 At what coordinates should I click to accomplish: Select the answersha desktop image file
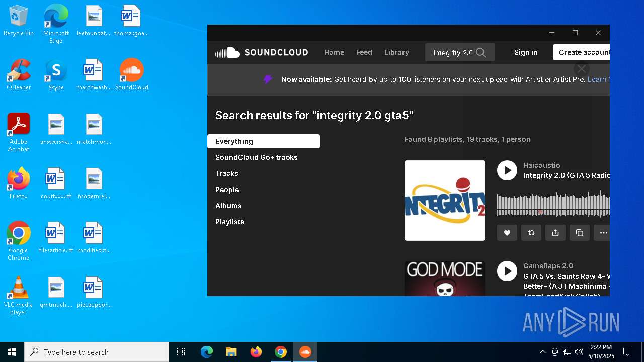point(56,129)
